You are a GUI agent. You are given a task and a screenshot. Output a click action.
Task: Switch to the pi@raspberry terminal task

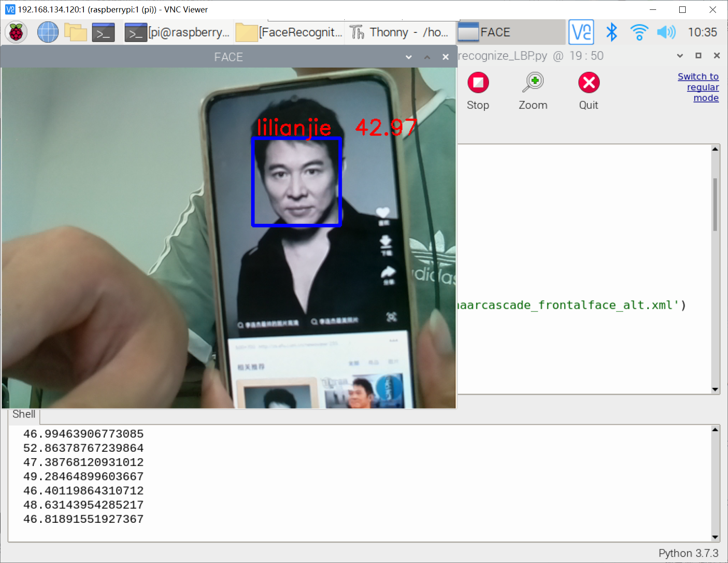point(177,32)
